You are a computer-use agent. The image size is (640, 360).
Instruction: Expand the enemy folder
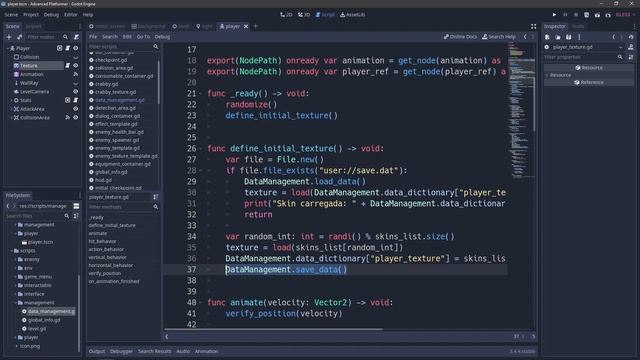(16, 259)
